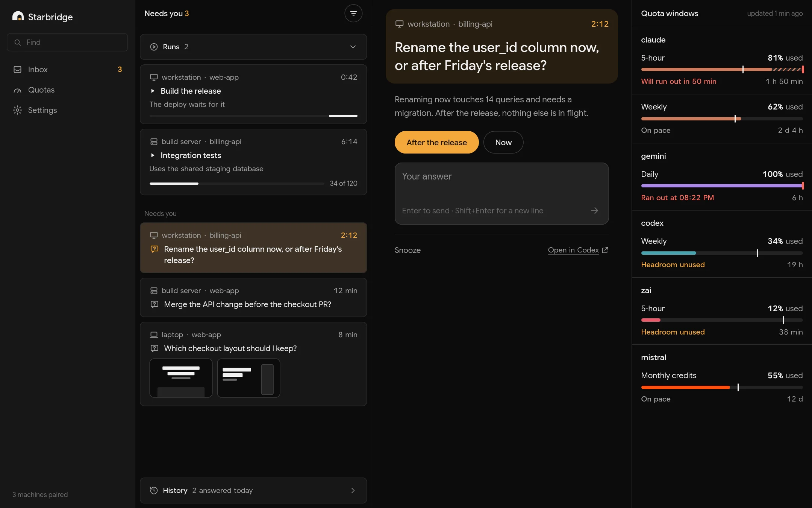Choose After the release answer
This screenshot has width=812, height=508.
pos(436,142)
